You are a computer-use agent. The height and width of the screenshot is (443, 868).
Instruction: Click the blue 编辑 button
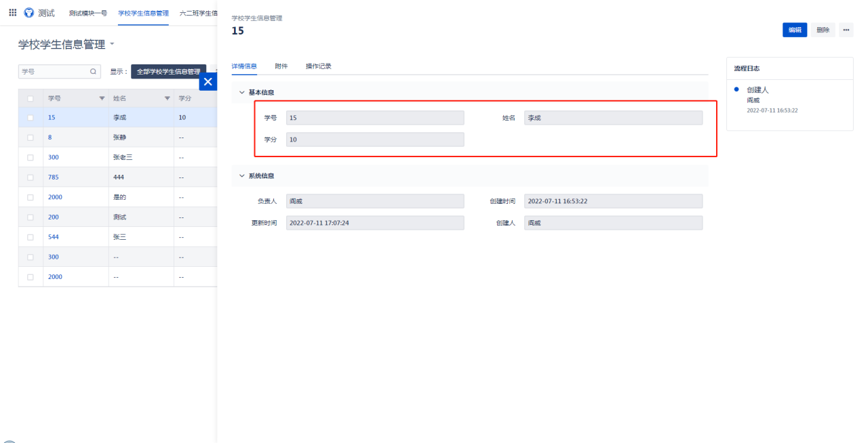point(795,30)
